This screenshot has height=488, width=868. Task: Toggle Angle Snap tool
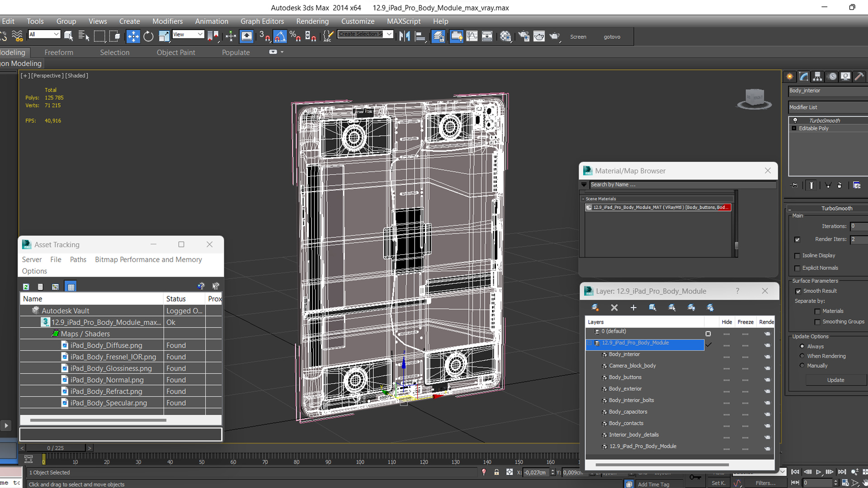point(280,36)
